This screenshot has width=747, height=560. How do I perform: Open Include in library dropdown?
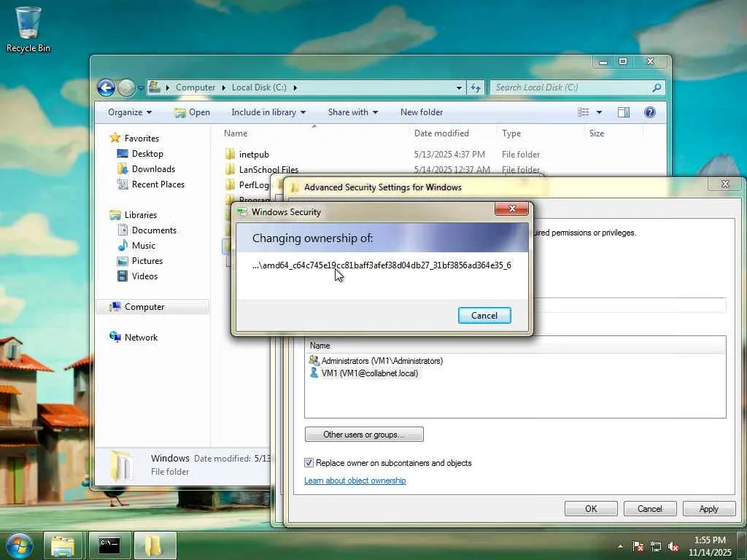268,112
